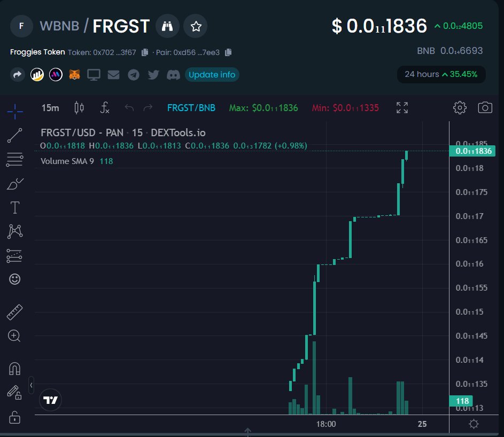Image resolution: width=504 pixels, height=437 pixels.
Task: Click the BNB price value 0.0₁₄6693
Action: click(461, 51)
